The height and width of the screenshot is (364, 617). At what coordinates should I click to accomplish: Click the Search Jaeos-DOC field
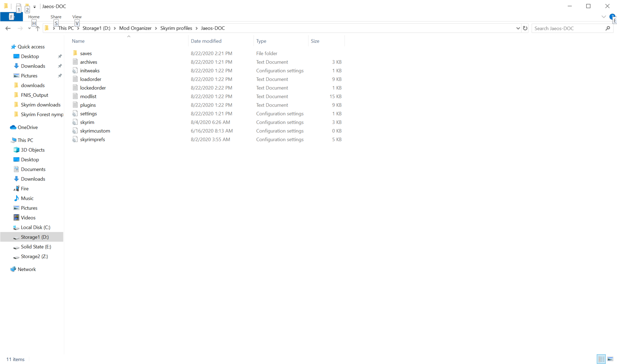[x=568, y=28]
